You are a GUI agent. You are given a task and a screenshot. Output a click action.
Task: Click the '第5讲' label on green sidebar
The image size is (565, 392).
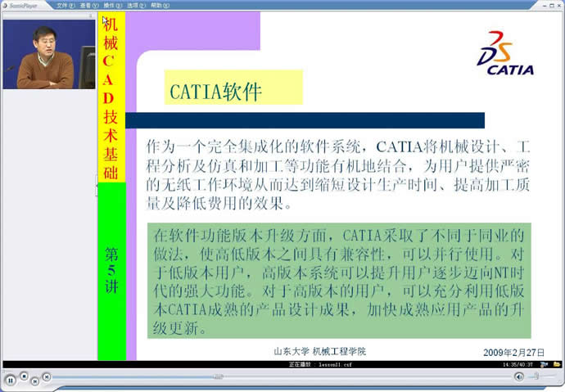pos(111,270)
